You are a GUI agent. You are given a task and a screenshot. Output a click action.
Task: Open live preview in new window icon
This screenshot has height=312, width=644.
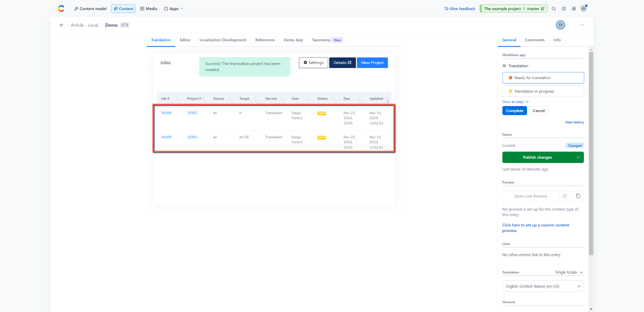tap(565, 196)
